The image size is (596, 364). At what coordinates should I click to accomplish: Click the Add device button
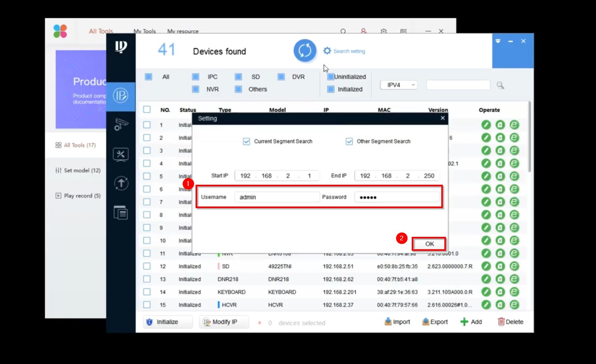[x=471, y=322]
